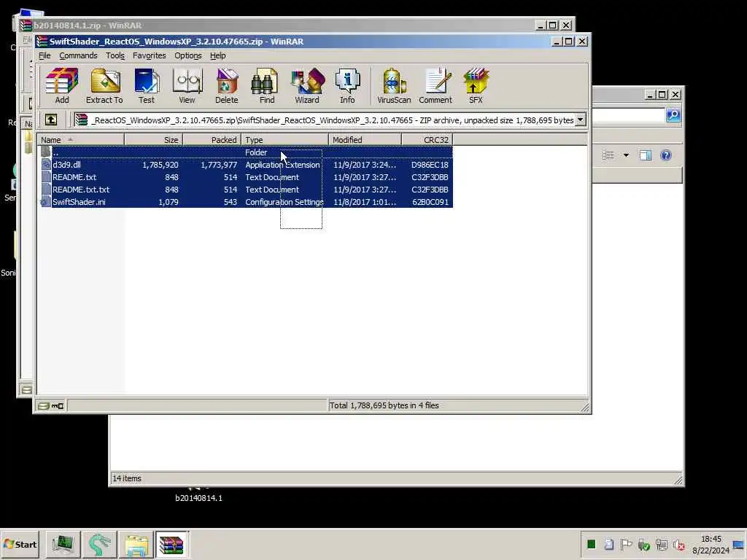Toggle the Explorer preview pane icon
The width and height of the screenshot is (747, 560).
pos(646,155)
